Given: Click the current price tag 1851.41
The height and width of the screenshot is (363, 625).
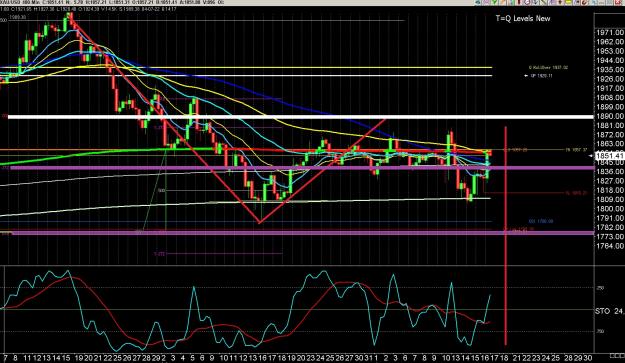Looking at the screenshot, I should [609, 156].
